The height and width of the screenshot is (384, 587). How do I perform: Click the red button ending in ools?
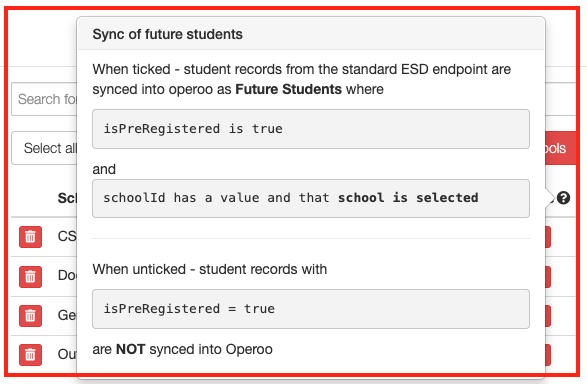click(560, 148)
